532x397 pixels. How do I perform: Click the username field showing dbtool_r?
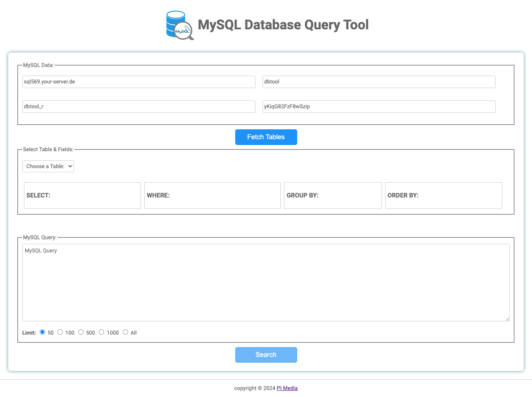[x=139, y=107]
